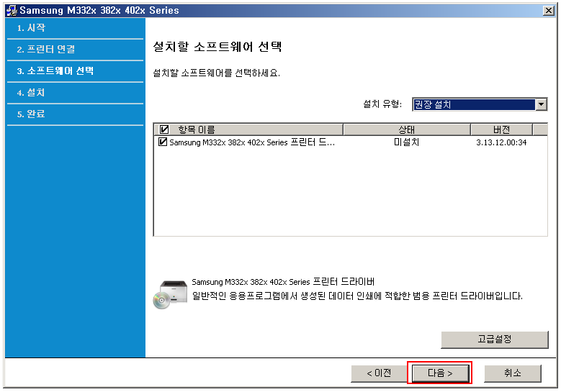Click the installer icon in the title bar
Viewport: 561px width, 392px height.
[x=12, y=10]
